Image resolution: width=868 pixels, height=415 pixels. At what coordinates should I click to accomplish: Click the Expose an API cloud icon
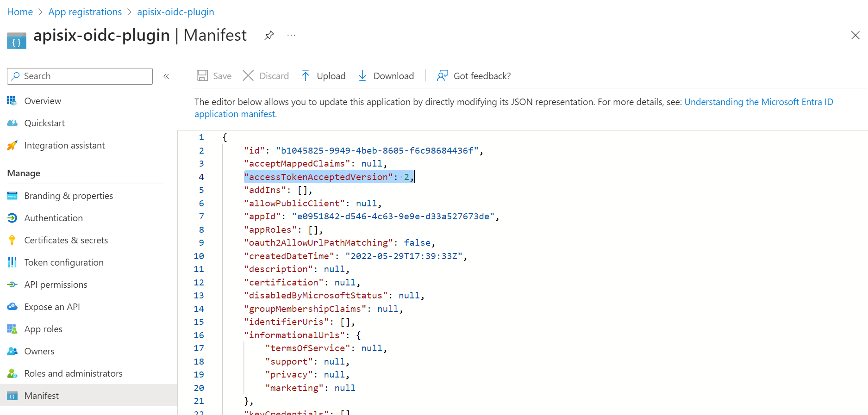pyautogui.click(x=12, y=307)
